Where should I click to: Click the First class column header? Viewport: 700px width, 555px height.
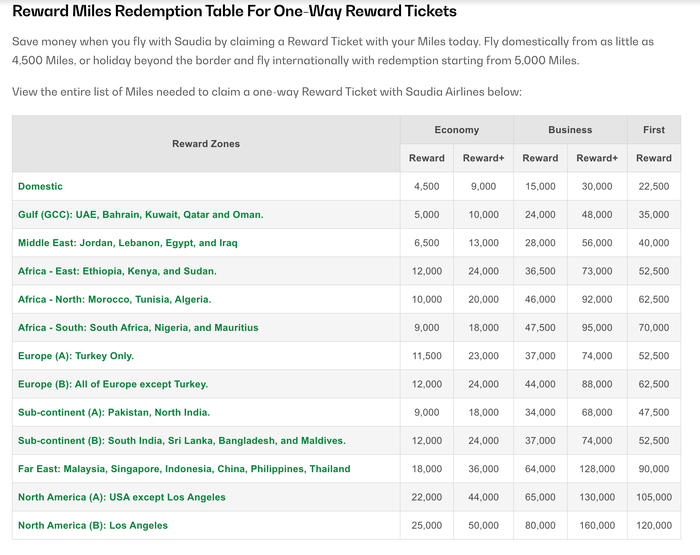click(x=654, y=130)
